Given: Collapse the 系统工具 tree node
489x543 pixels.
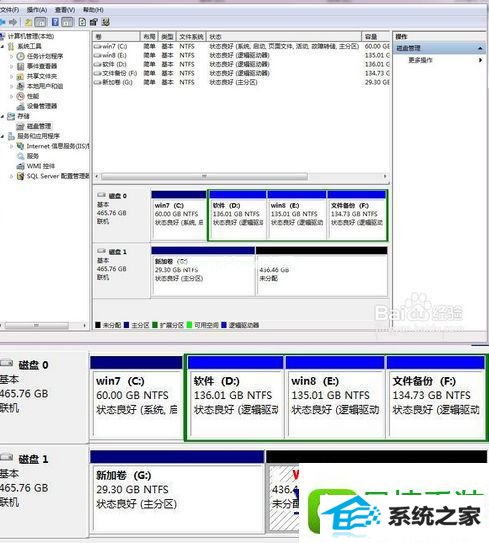Looking at the screenshot, I should coord(3,46).
